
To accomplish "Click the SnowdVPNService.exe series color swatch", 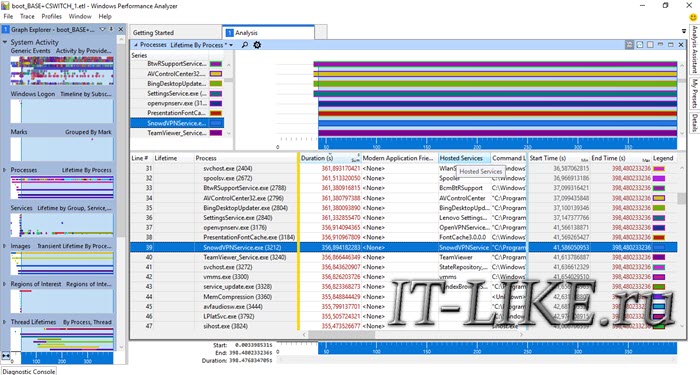I will click(x=216, y=123).
